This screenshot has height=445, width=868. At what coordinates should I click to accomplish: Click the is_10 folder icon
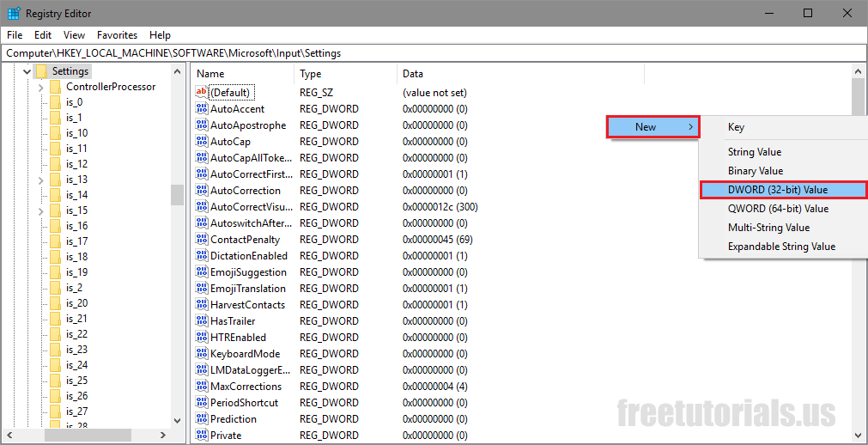tap(56, 133)
